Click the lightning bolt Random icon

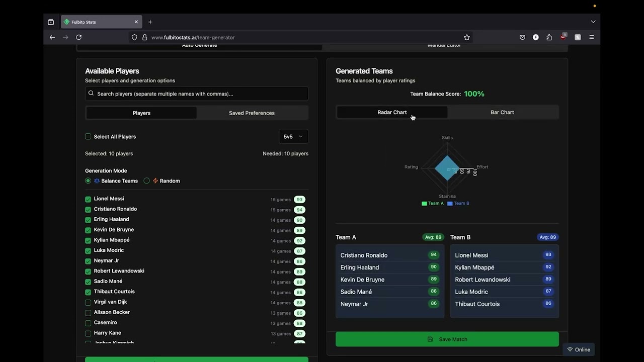[155, 180]
